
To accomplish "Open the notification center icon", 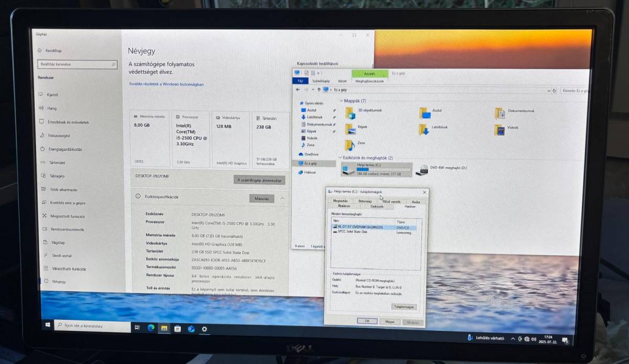I will (x=565, y=340).
